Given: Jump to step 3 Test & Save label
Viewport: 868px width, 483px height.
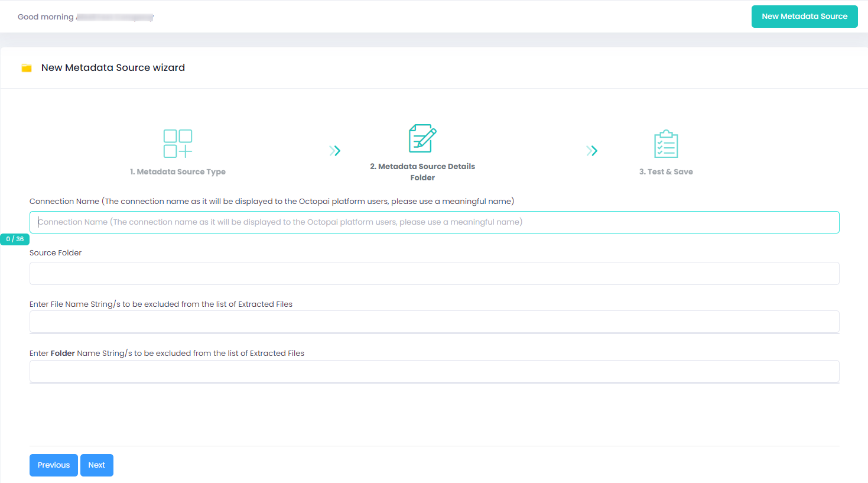Looking at the screenshot, I should 666,172.
